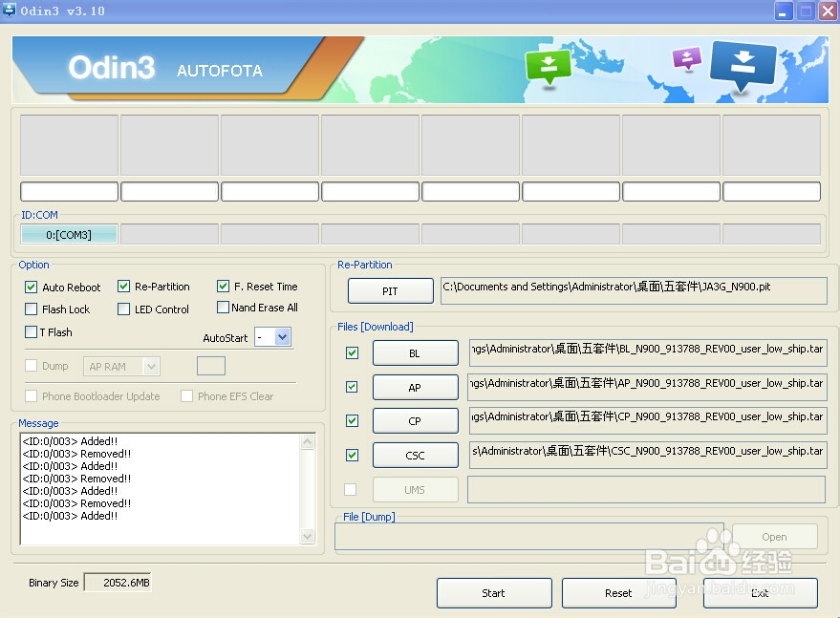Check the Nand Erase All option

coord(223,308)
